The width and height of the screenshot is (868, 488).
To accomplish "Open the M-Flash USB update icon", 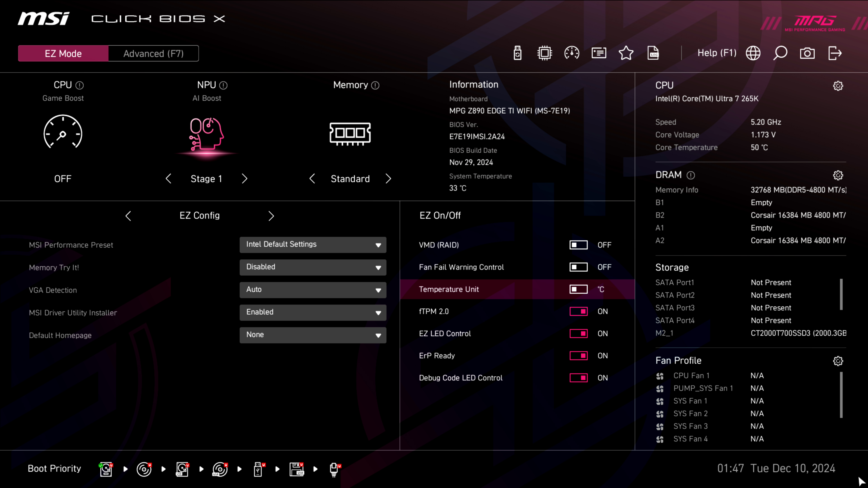I will tap(518, 53).
